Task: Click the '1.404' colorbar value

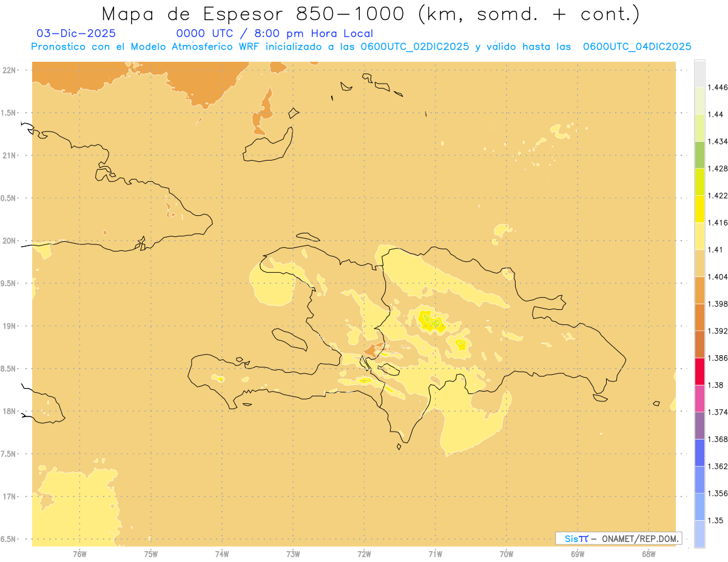Action: click(716, 276)
